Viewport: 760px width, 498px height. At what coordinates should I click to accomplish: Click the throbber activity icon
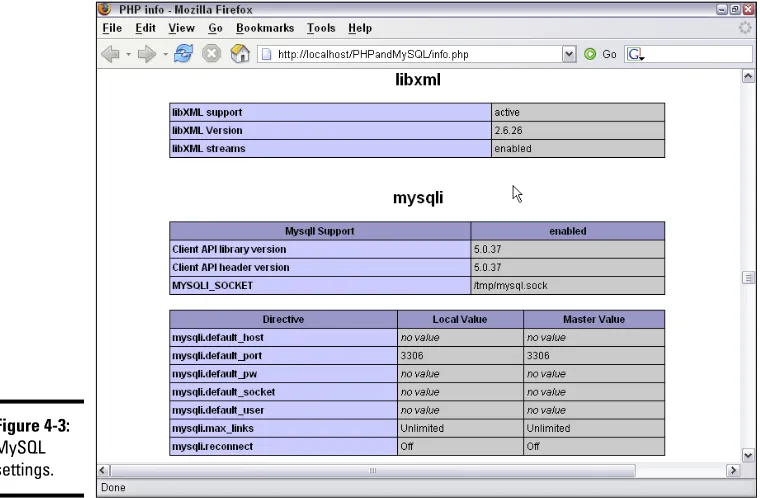coord(744,28)
